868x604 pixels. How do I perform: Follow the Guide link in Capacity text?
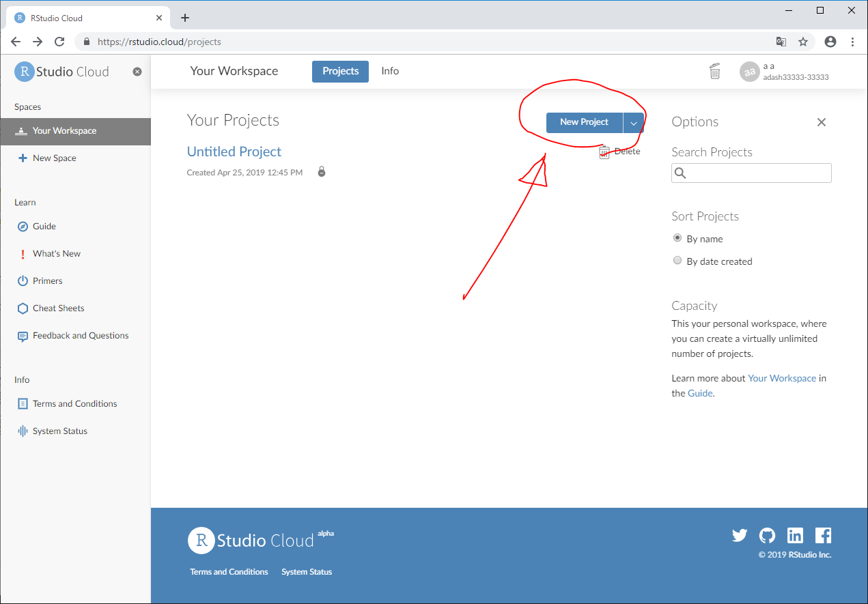click(700, 393)
